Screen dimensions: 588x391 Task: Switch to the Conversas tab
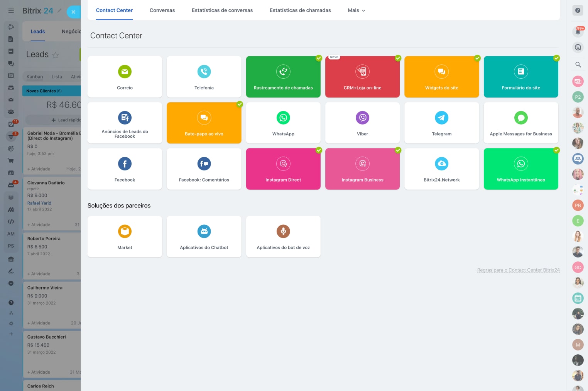162,10
